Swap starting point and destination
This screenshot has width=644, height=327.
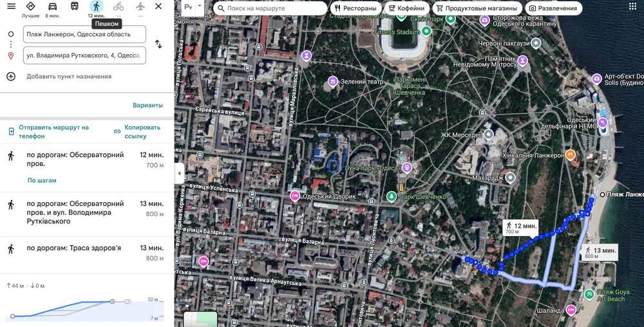[158, 44]
